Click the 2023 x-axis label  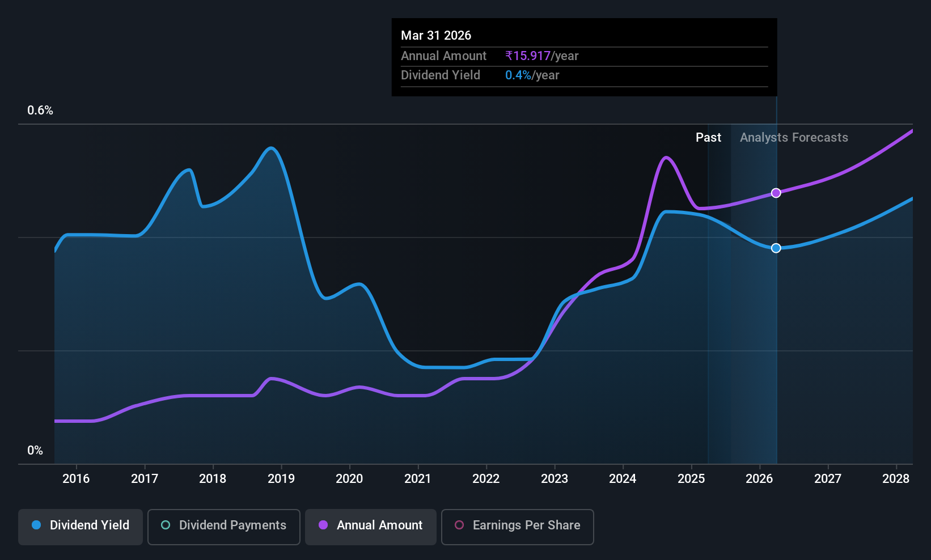[555, 479]
